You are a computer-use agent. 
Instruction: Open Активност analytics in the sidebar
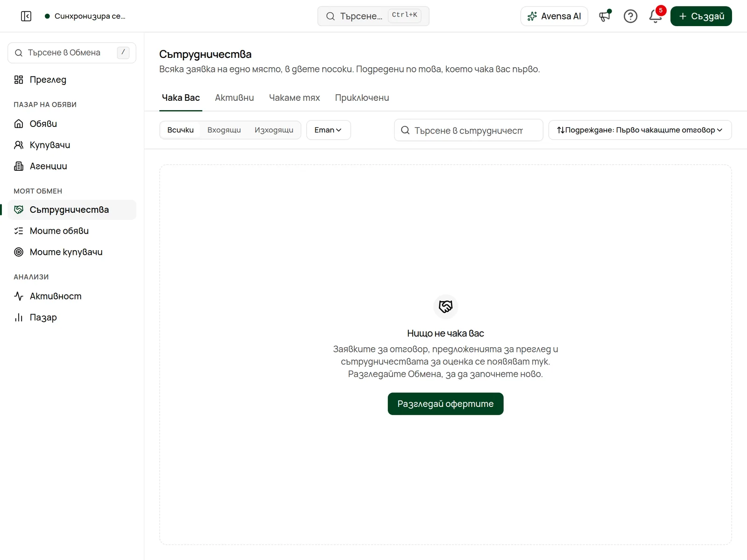pyautogui.click(x=72, y=296)
